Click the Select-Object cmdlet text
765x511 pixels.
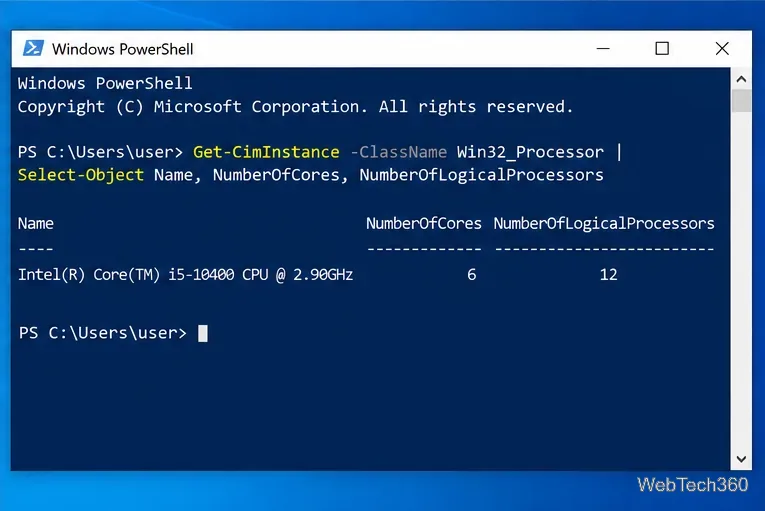[x=81, y=175]
